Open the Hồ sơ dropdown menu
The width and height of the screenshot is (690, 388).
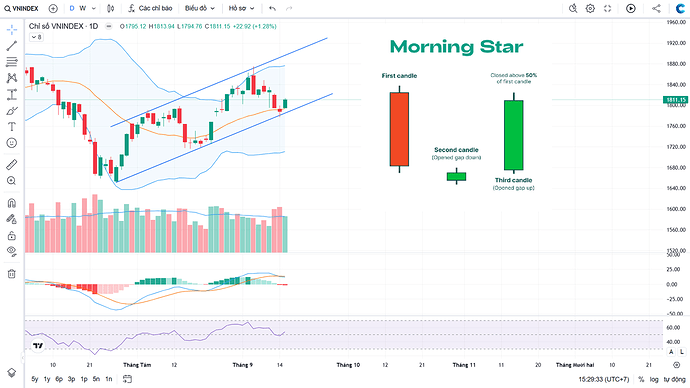(x=241, y=8)
